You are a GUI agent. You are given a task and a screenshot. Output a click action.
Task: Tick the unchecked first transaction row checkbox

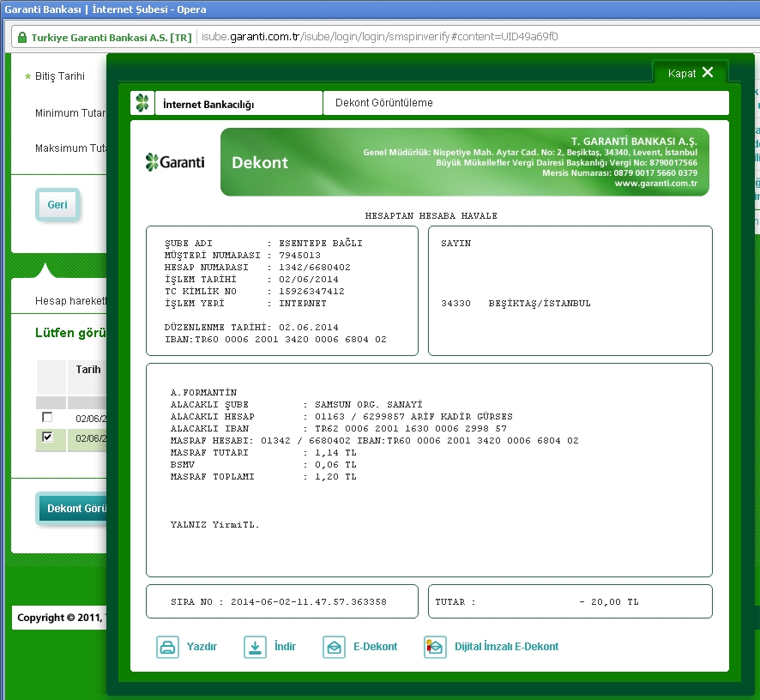[x=47, y=417]
